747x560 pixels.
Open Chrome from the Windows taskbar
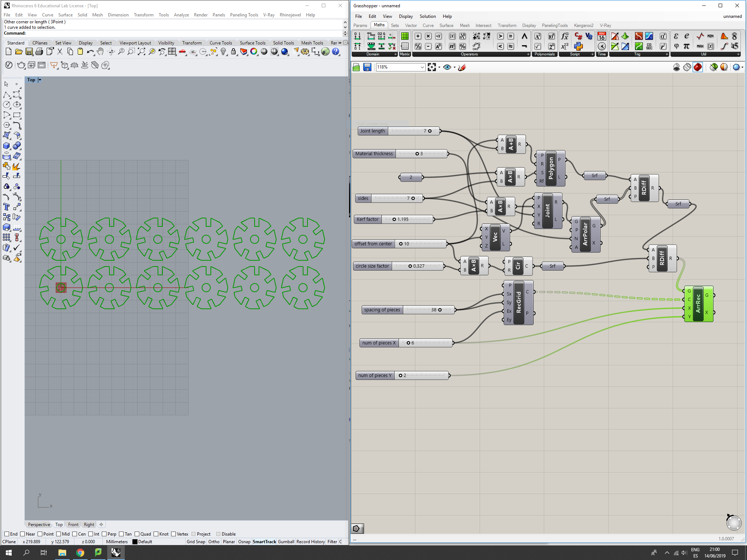(x=80, y=553)
